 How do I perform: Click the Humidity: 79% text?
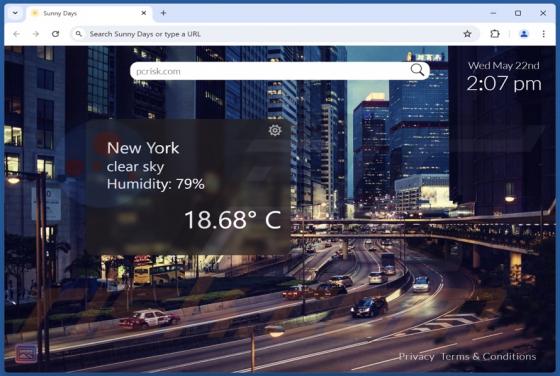coord(156,184)
